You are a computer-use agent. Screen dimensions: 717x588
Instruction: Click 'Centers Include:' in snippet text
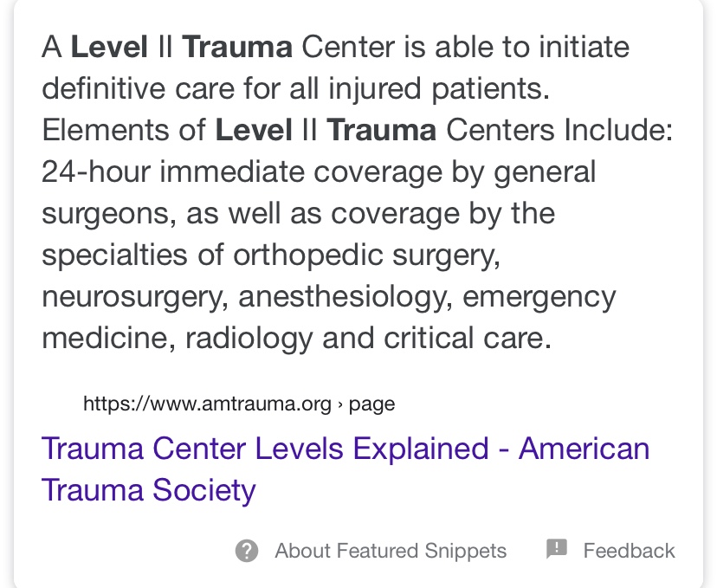pyautogui.click(x=559, y=130)
